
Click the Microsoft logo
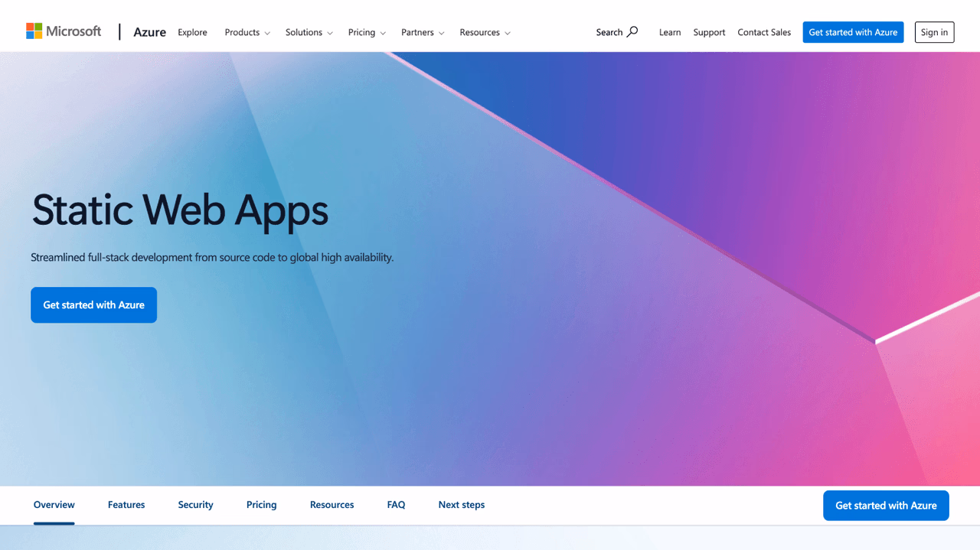click(64, 31)
